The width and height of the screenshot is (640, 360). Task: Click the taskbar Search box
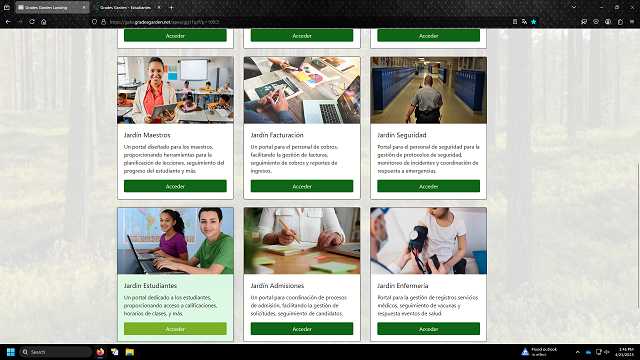55,352
